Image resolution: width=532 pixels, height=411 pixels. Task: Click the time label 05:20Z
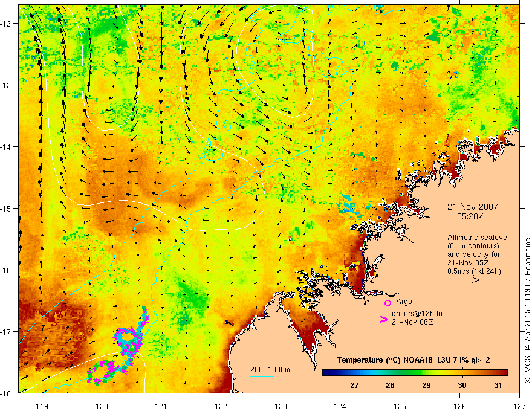tap(470, 216)
